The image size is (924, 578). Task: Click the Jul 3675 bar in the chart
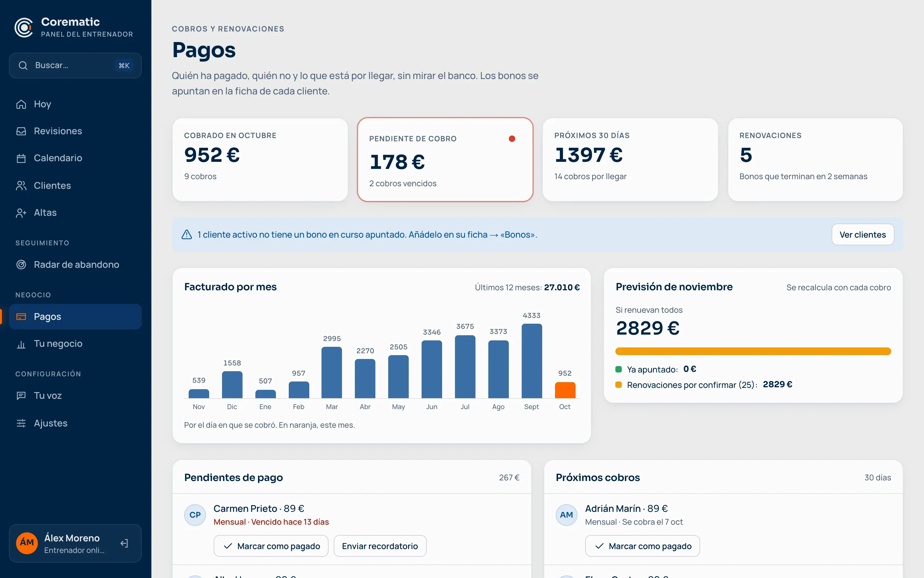point(465,367)
